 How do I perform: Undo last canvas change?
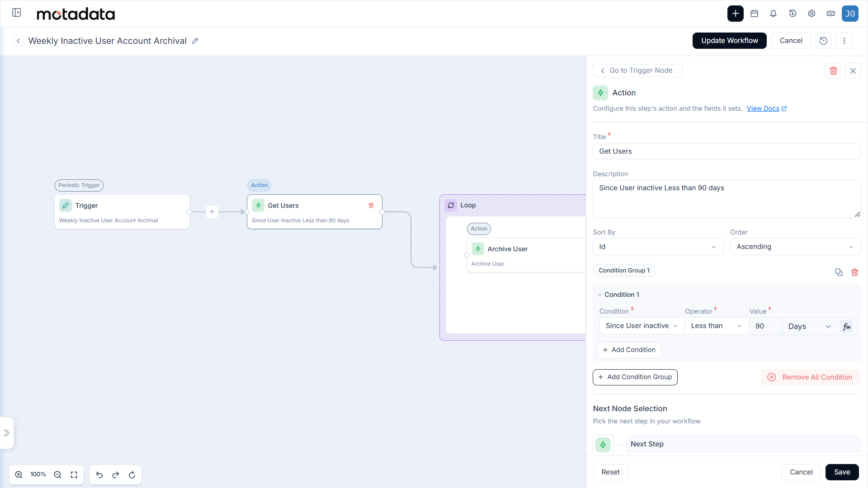[99, 474]
